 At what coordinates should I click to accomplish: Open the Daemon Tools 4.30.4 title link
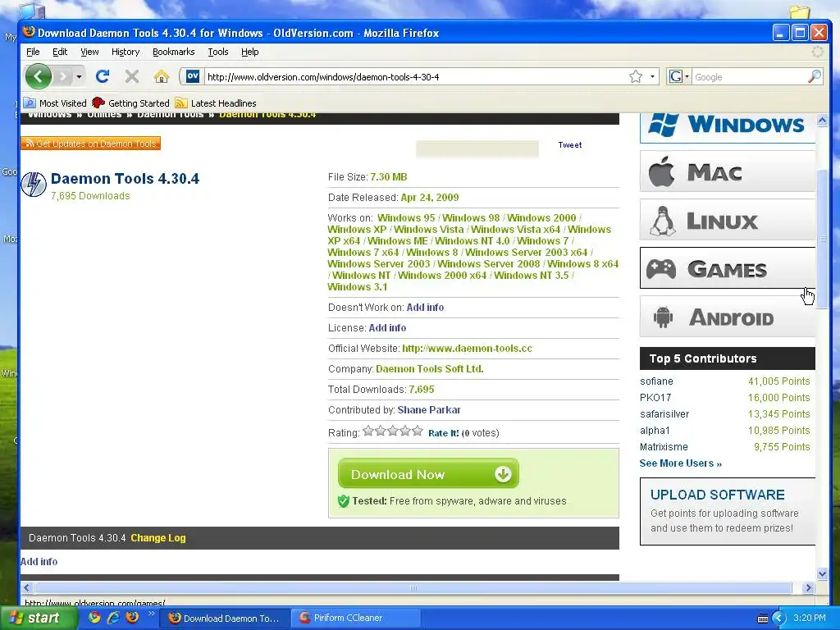point(125,178)
